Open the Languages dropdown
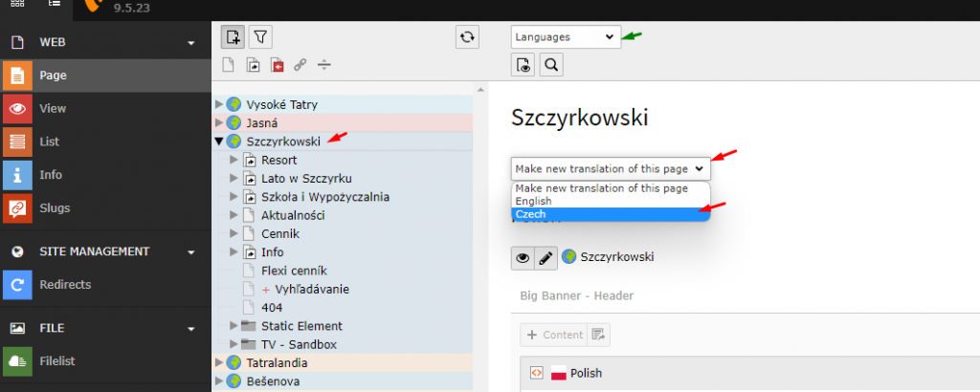Viewport: 980px width, 392px height. coord(565,37)
